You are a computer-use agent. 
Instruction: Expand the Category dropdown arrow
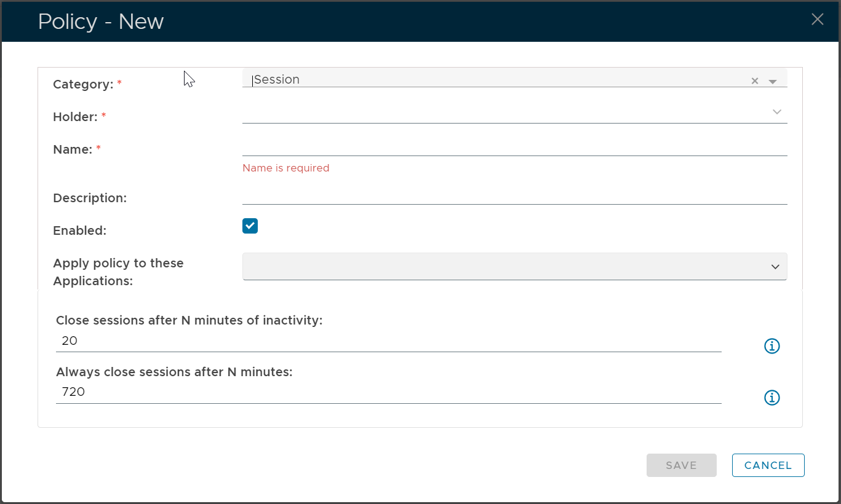773,82
